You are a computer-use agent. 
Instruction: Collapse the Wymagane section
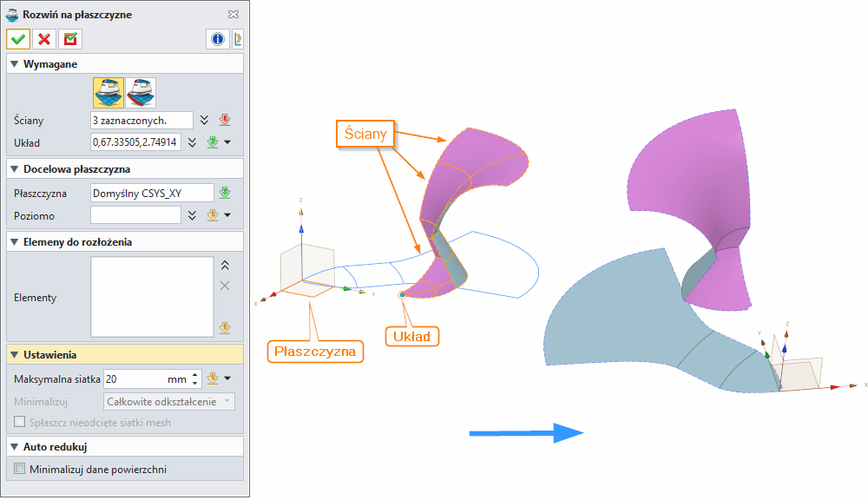coord(15,64)
